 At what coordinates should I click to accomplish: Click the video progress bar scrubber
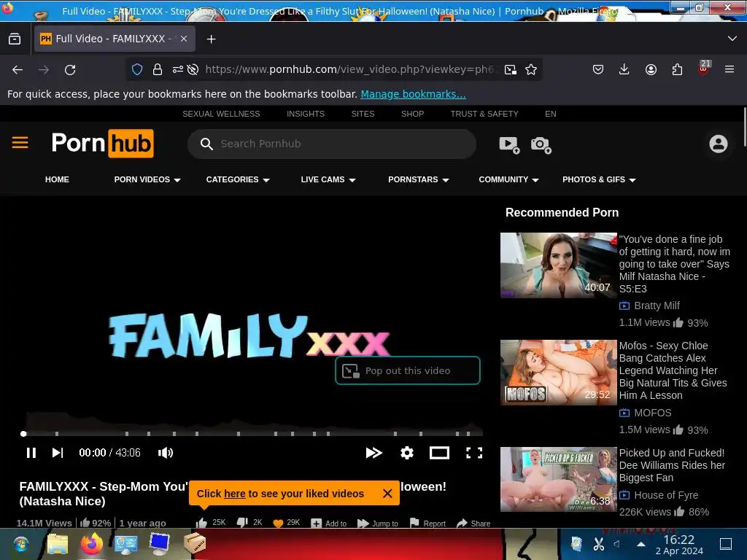tap(23, 433)
